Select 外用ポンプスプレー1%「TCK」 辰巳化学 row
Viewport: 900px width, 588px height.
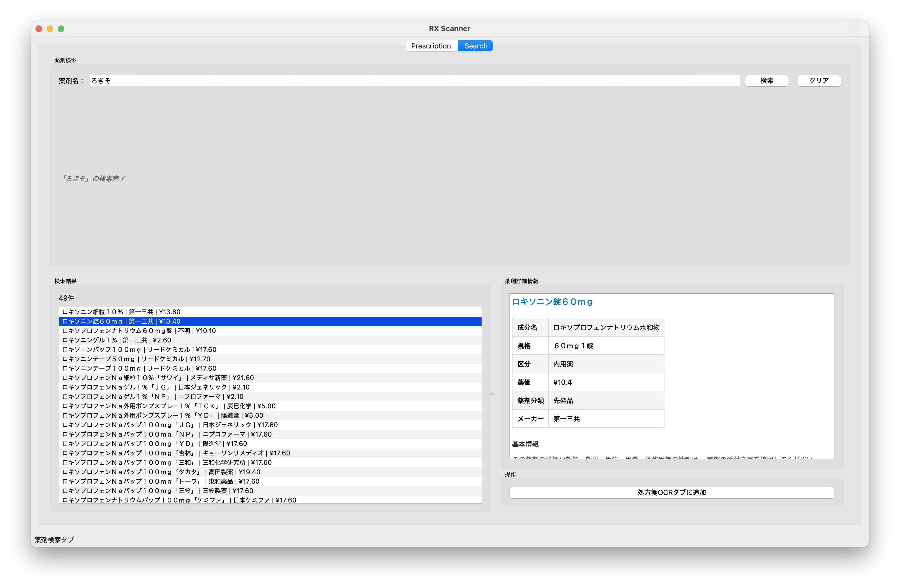(x=169, y=406)
